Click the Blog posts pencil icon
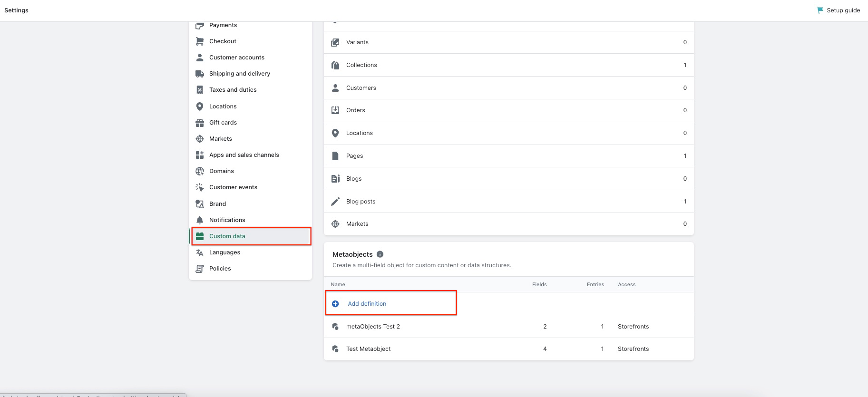This screenshot has height=397, width=868. pyautogui.click(x=335, y=202)
